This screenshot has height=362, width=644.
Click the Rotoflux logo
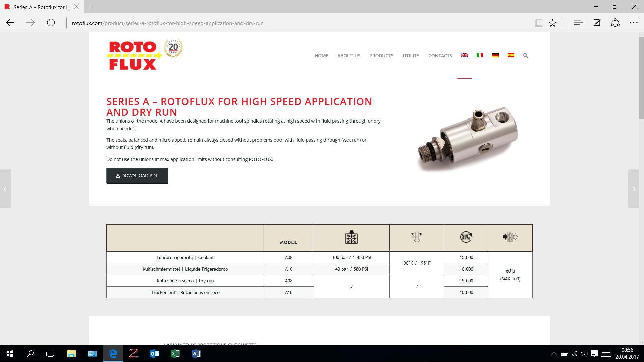(134, 55)
